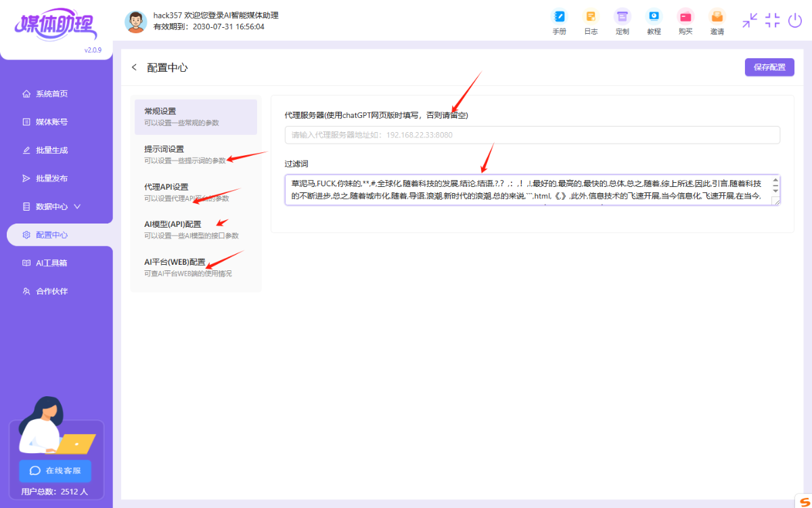Switch to the 提示词设置 tab

click(196, 154)
